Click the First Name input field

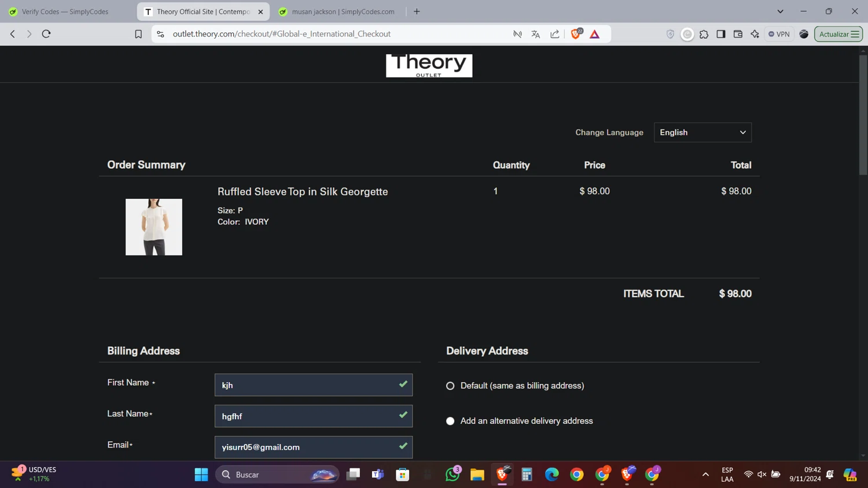[x=314, y=385]
